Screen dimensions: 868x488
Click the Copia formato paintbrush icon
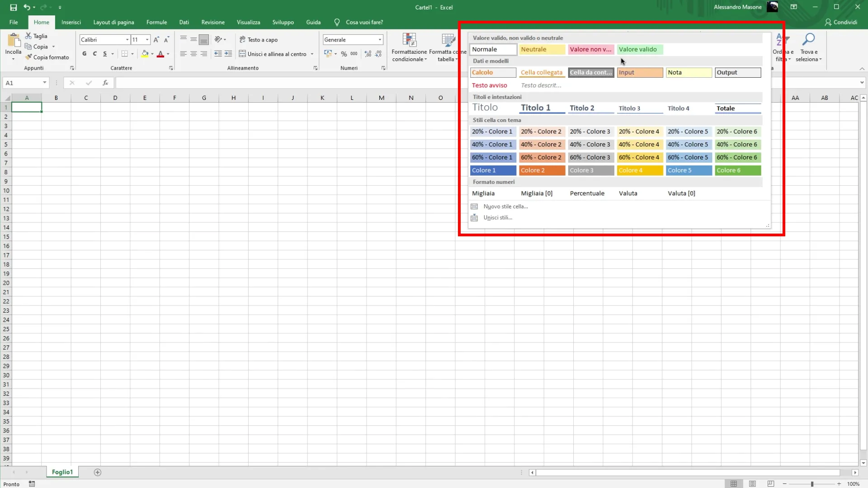tap(29, 57)
